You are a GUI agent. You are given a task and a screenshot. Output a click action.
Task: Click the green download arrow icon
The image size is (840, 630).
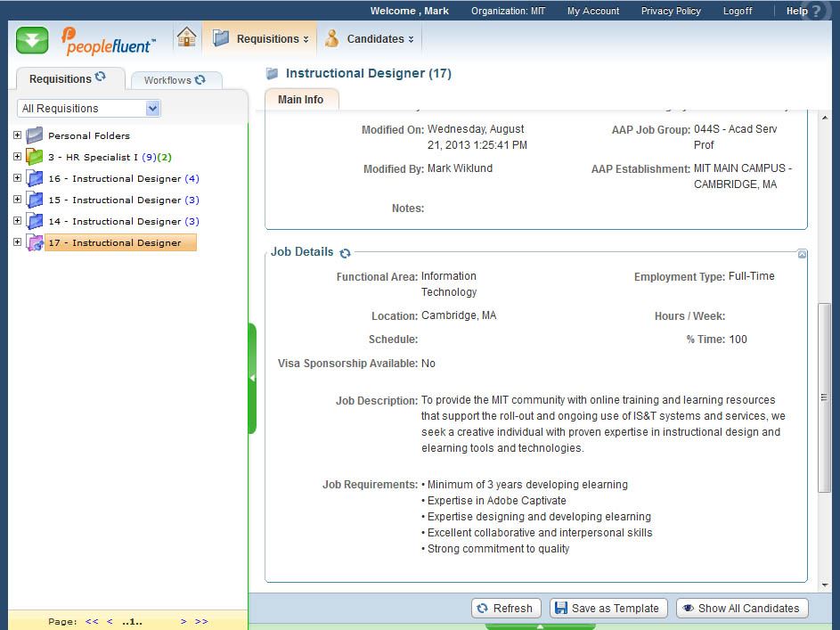32,40
